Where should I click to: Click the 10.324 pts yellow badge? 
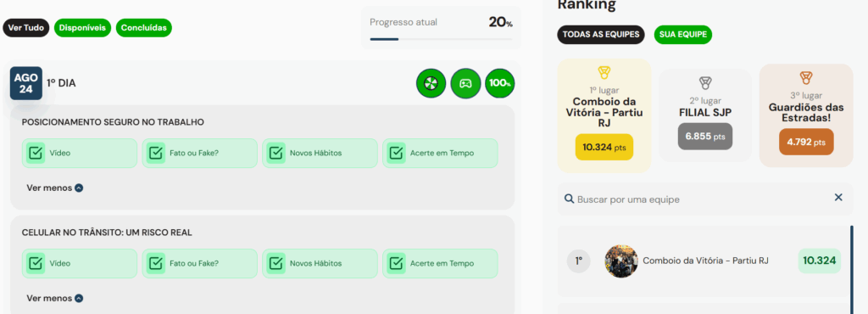(x=604, y=147)
